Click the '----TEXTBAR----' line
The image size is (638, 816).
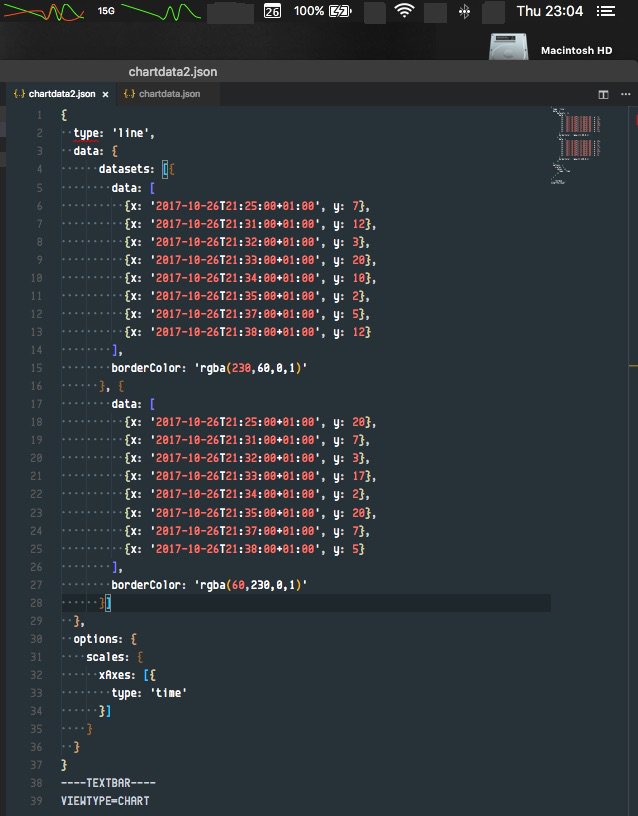pos(108,783)
